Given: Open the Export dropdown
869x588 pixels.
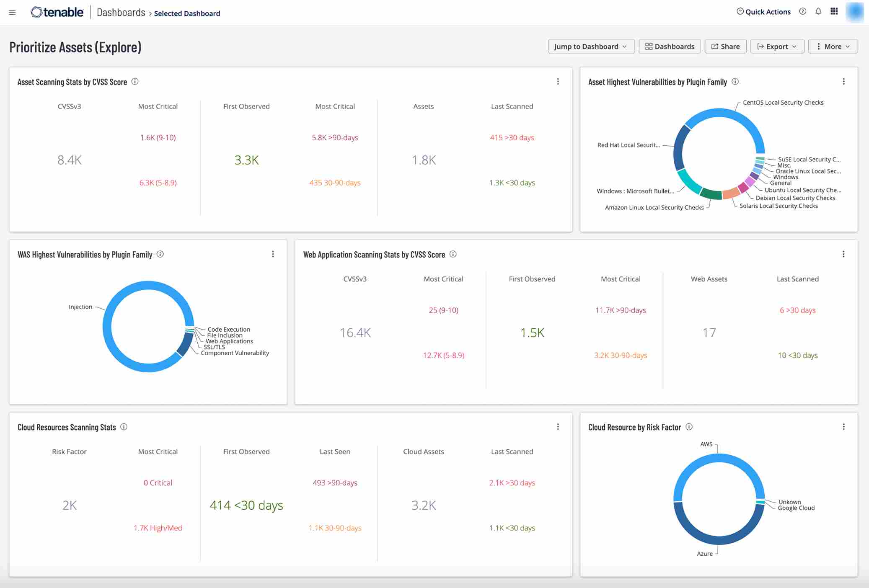Looking at the screenshot, I should (x=777, y=46).
